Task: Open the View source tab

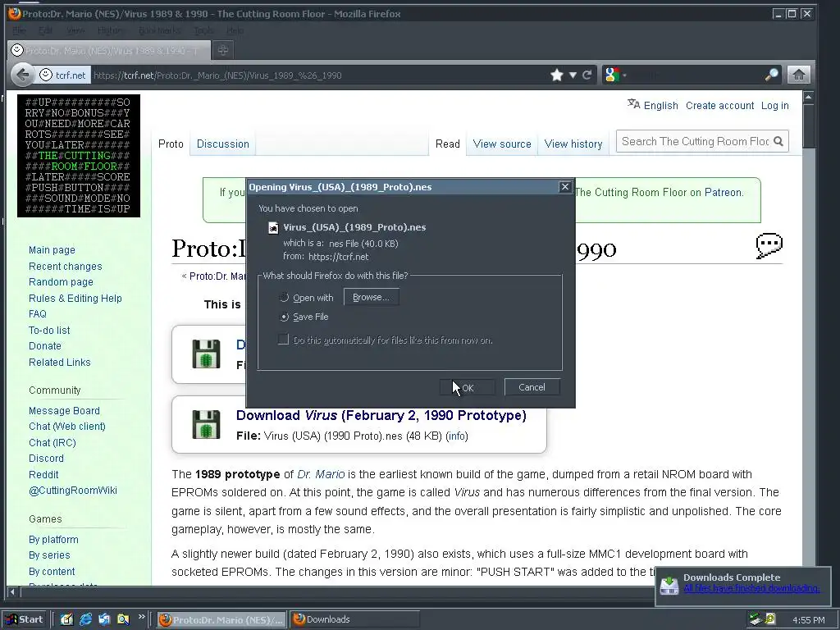Action: [502, 144]
